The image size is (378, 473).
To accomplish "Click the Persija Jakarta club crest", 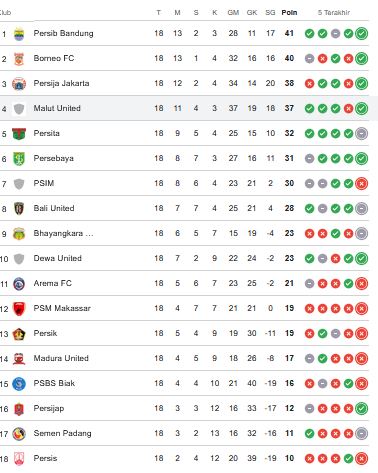I will coord(19,84).
